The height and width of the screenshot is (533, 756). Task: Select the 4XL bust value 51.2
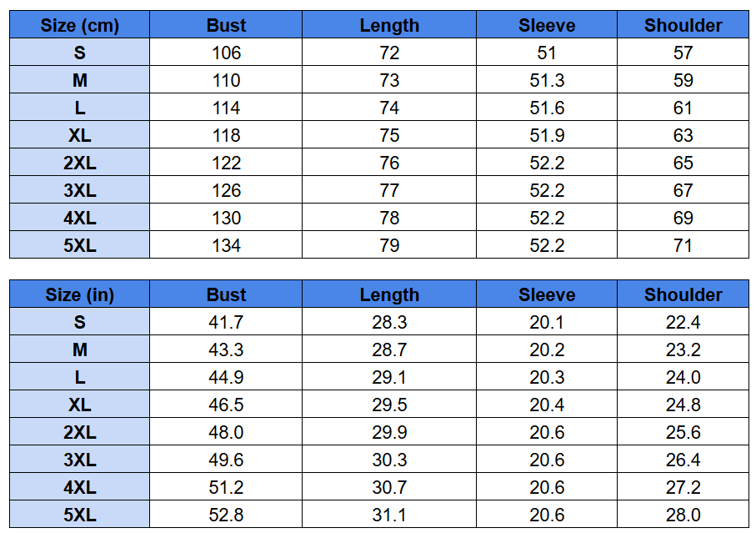[226, 487]
